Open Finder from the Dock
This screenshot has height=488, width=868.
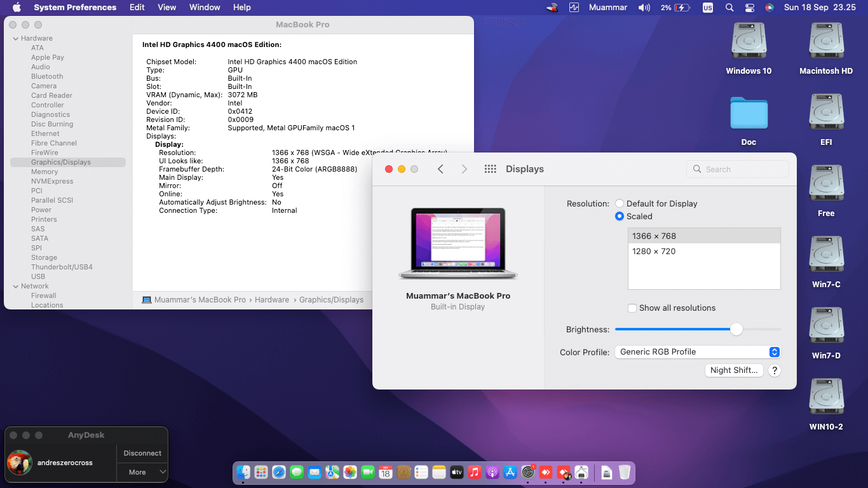243,472
